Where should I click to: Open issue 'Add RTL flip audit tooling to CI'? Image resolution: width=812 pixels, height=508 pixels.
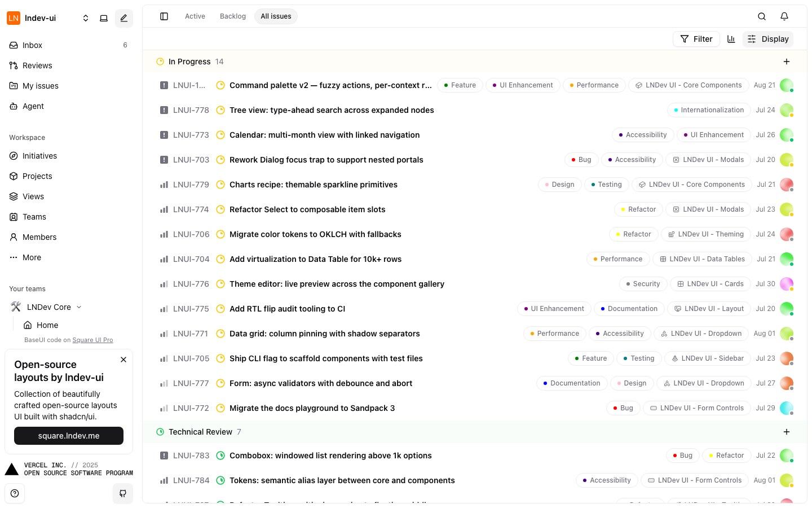click(x=287, y=309)
